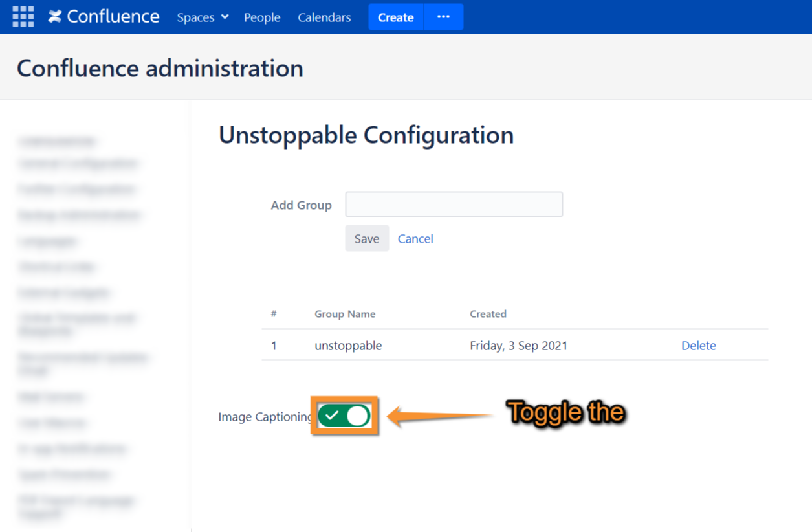Screen dimensions: 812x532
Task: Click the Confluence logo
Action: [x=104, y=17]
